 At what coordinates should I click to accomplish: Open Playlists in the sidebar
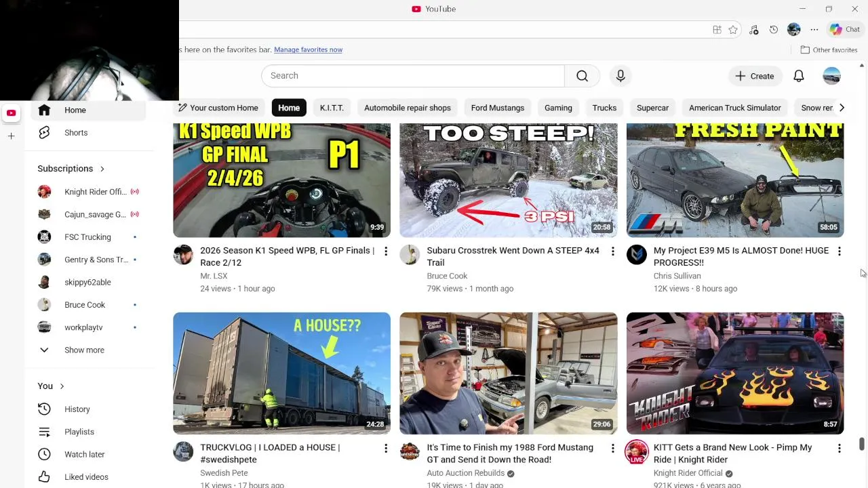[x=88, y=432]
